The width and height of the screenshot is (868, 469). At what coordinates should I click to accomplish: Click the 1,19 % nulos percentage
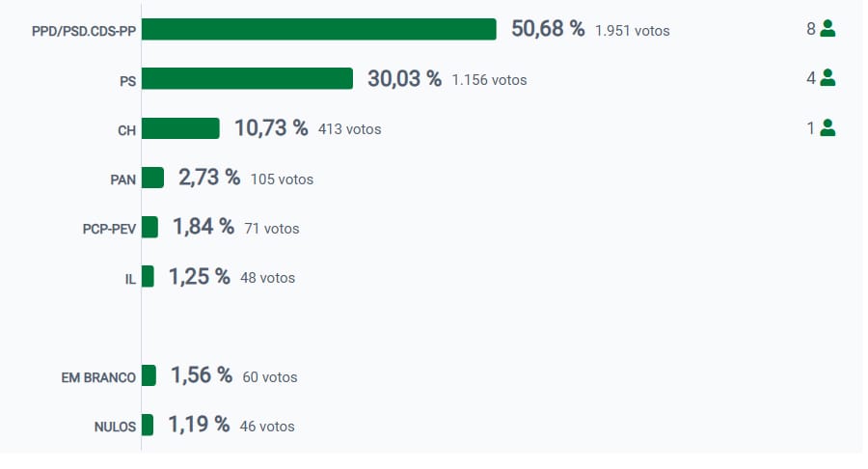pyautogui.click(x=199, y=425)
